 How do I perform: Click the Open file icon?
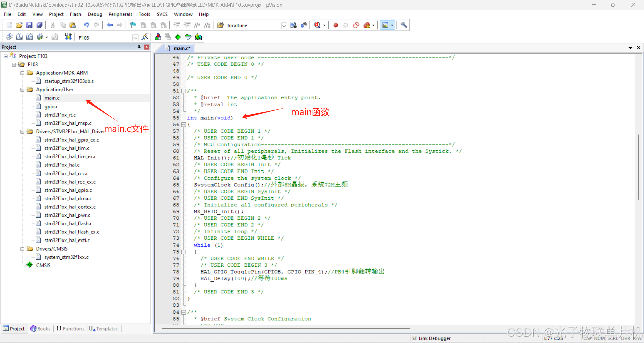point(19,25)
